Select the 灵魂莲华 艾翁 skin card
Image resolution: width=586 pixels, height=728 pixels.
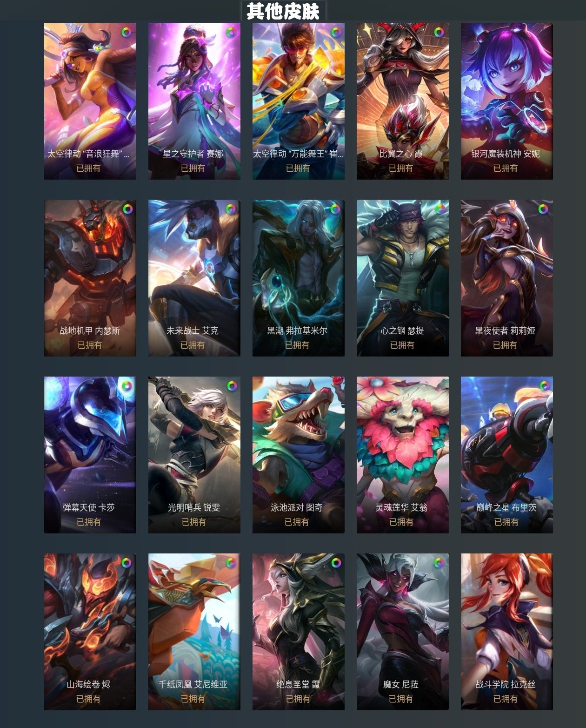click(403, 455)
